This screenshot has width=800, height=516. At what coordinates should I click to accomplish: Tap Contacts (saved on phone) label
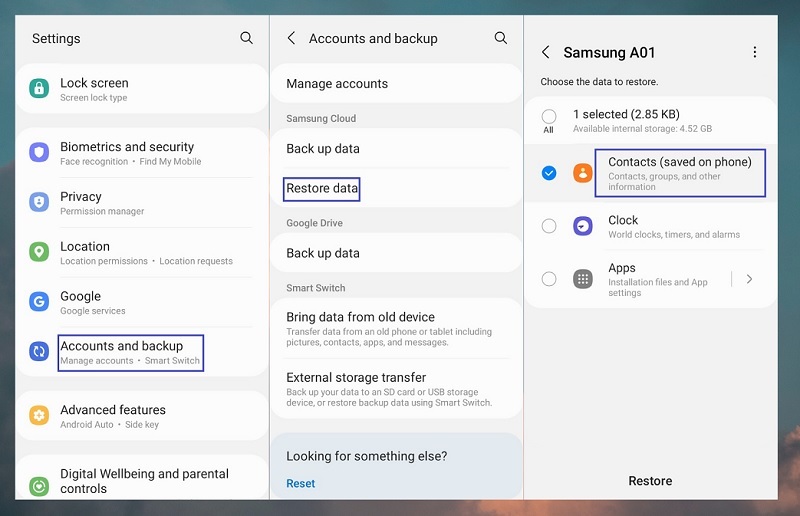[x=680, y=162]
